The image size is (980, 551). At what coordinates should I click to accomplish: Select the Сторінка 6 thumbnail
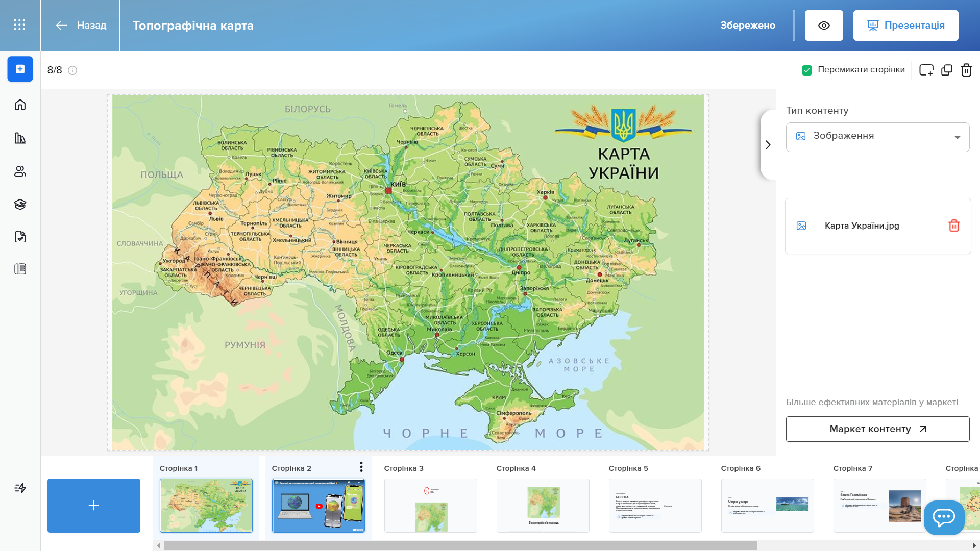(768, 506)
